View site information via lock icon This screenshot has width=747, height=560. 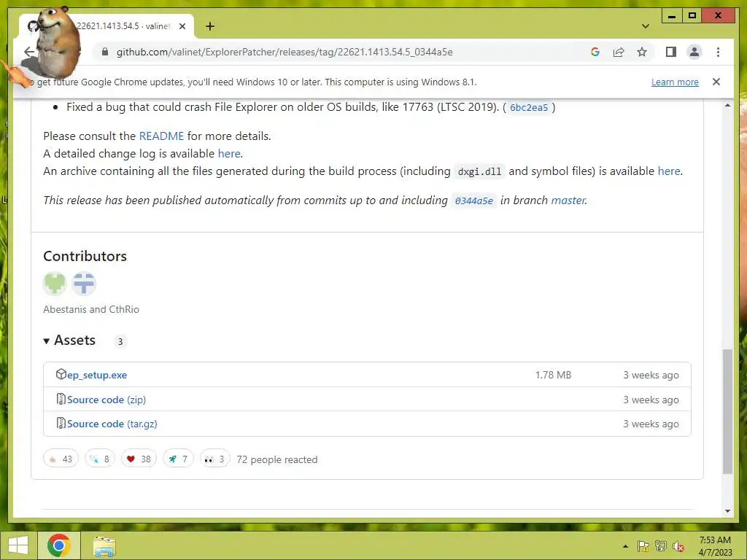coord(105,52)
